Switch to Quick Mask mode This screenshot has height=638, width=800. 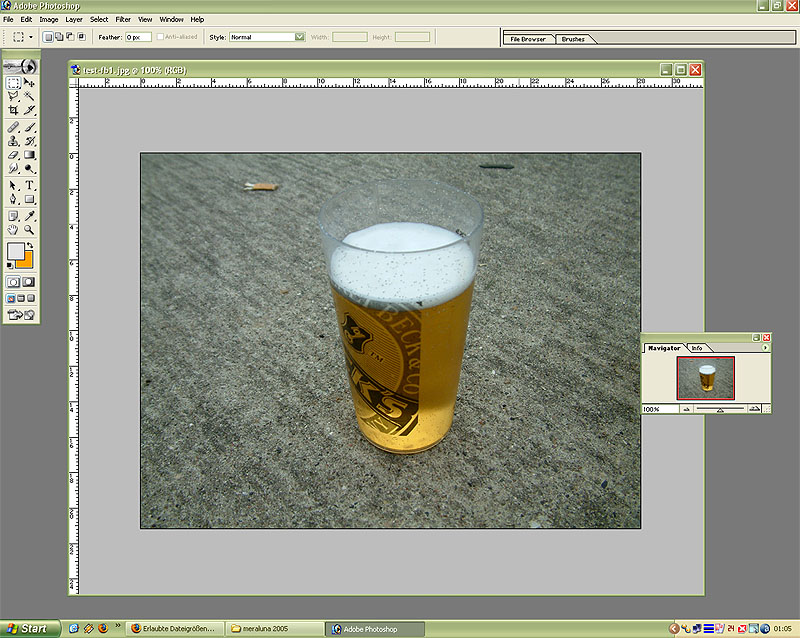pyautogui.click(x=29, y=282)
